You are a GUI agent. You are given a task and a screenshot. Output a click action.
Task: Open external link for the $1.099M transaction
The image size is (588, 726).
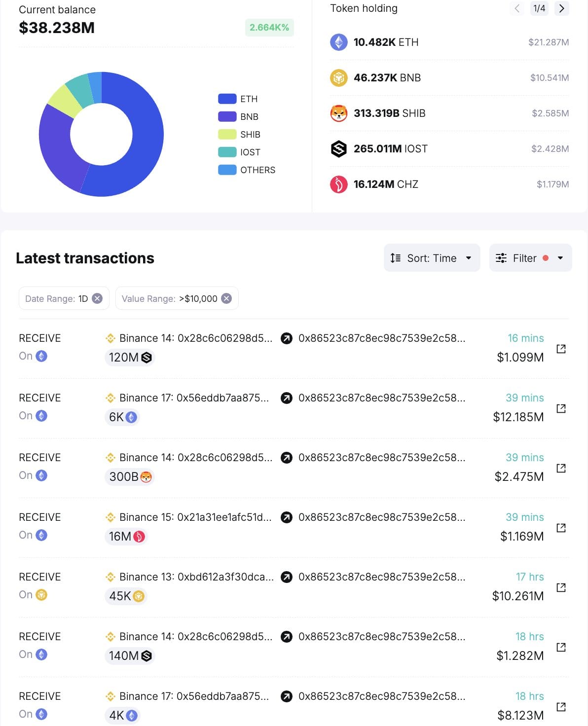561,349
